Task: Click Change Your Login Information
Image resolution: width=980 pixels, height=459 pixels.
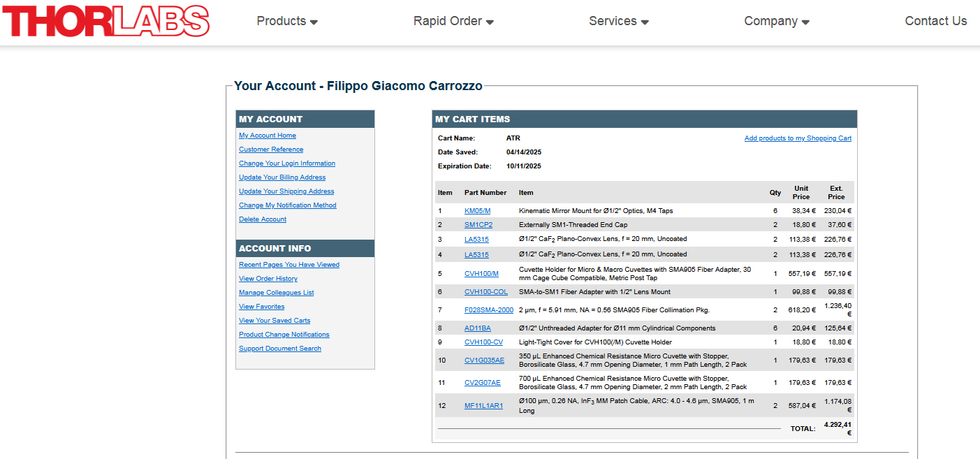Action: (287, 163)
